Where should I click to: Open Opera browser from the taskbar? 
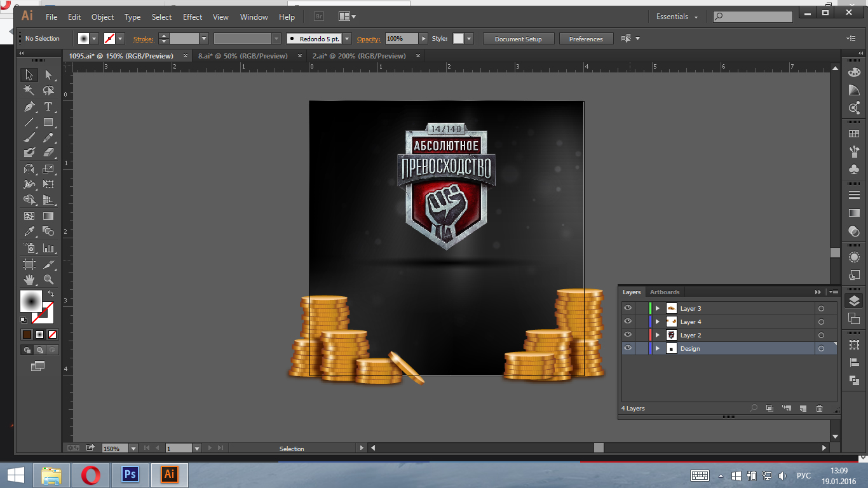pyautogui.click(x=92, y=475)
